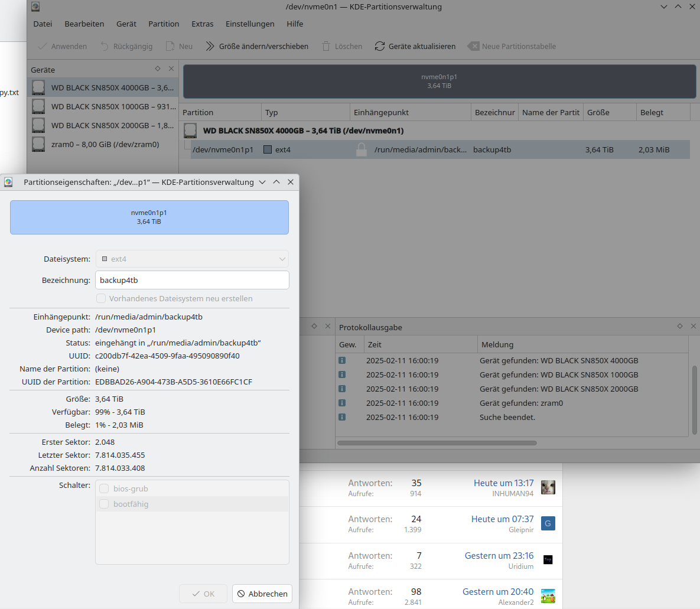Close the Protokollausgabe panel
This screenshot has width=700, height=609.
point(694,327)
